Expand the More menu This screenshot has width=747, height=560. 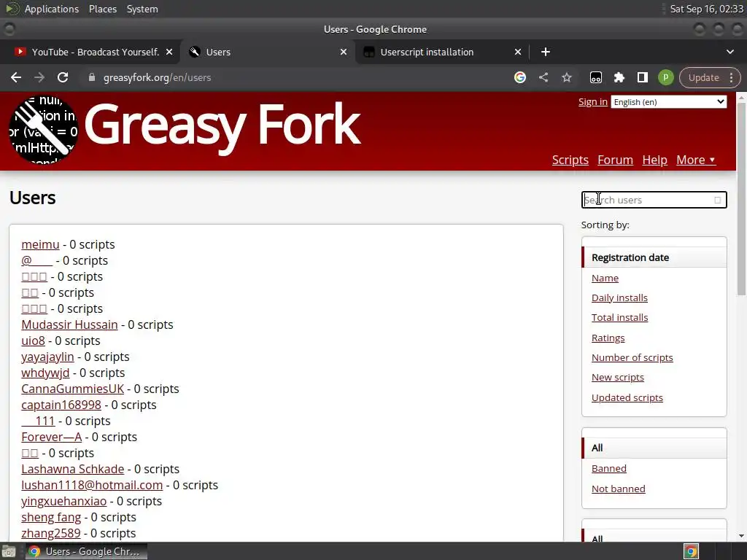[696, 160]
